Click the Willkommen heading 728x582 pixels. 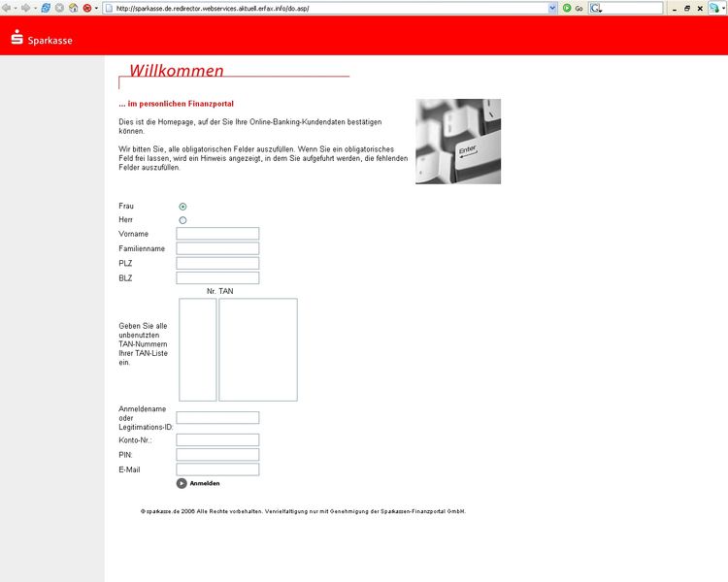tap(177, 71)
